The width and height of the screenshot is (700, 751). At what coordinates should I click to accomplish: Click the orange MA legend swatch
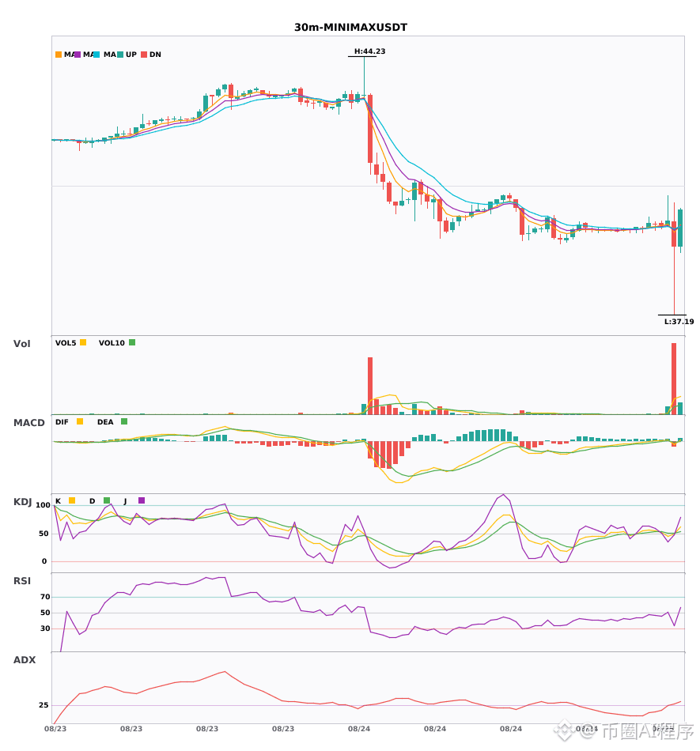(59, 55)
